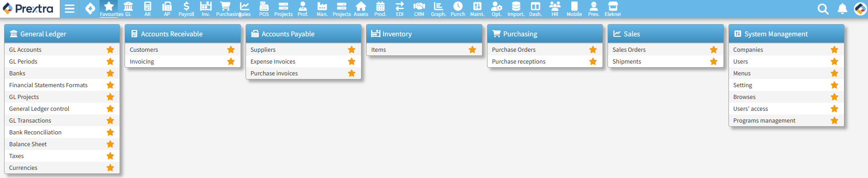Open Bank Reconciliation link
This screenshot has width=868, height=178.
pos(35,132)
